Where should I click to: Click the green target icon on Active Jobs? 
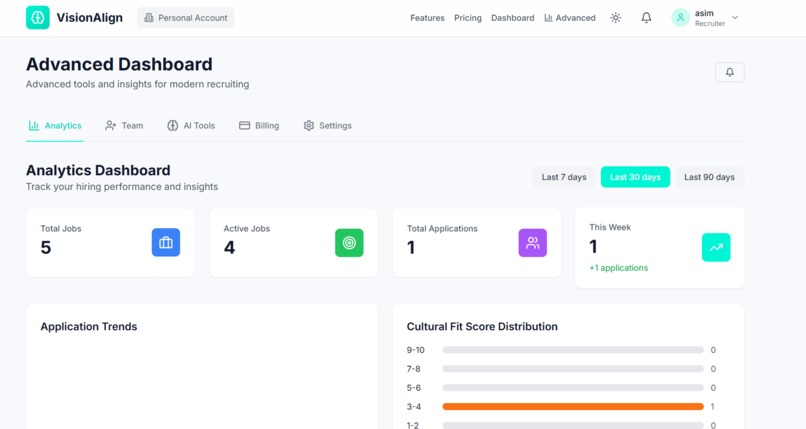pos(349,243)
